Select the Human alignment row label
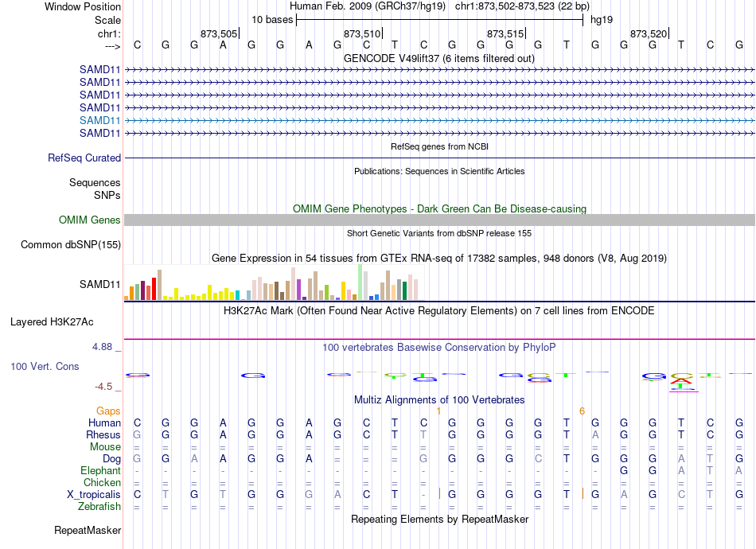This screenshot has width=756, height=549. coord(104,422)
